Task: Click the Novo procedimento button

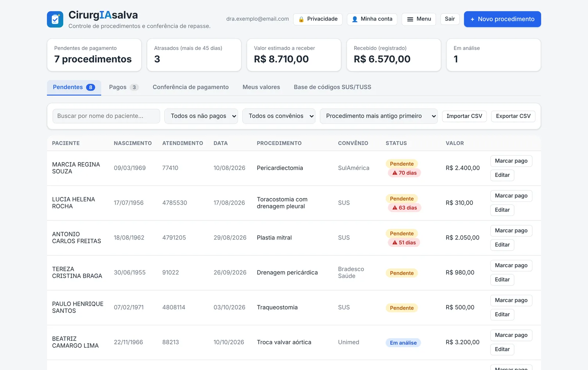Action: click(502, 19)
